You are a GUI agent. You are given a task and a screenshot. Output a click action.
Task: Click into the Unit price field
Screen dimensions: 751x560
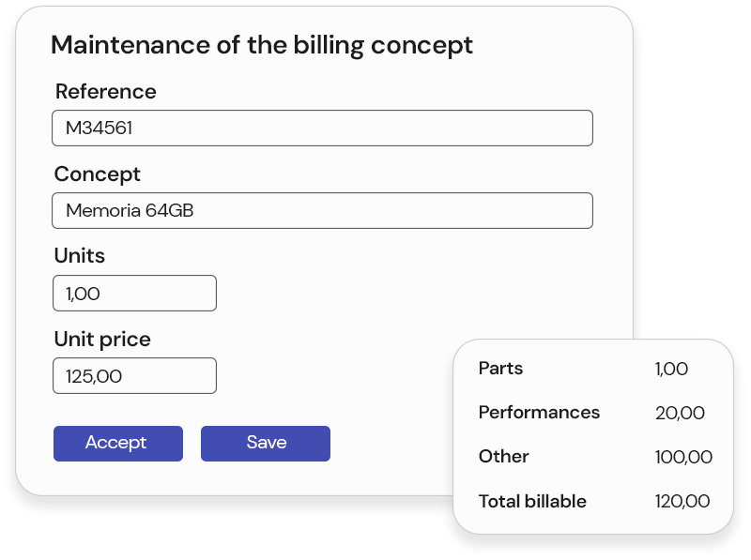pos(134,376)
